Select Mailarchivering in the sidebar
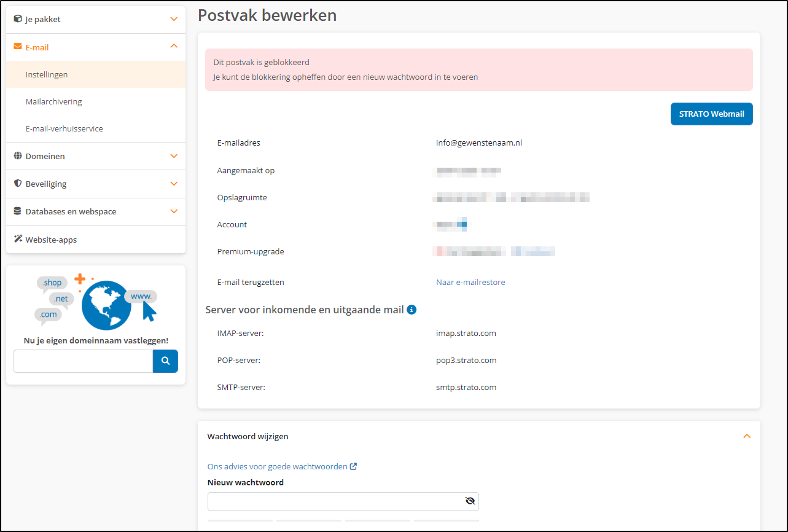 point(53,101)
